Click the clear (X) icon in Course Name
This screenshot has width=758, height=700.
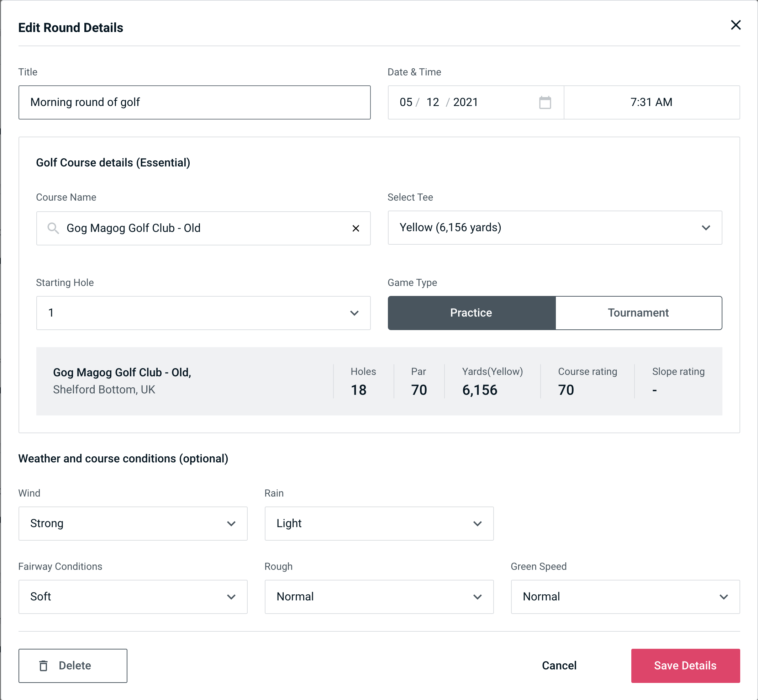point(356,228)
